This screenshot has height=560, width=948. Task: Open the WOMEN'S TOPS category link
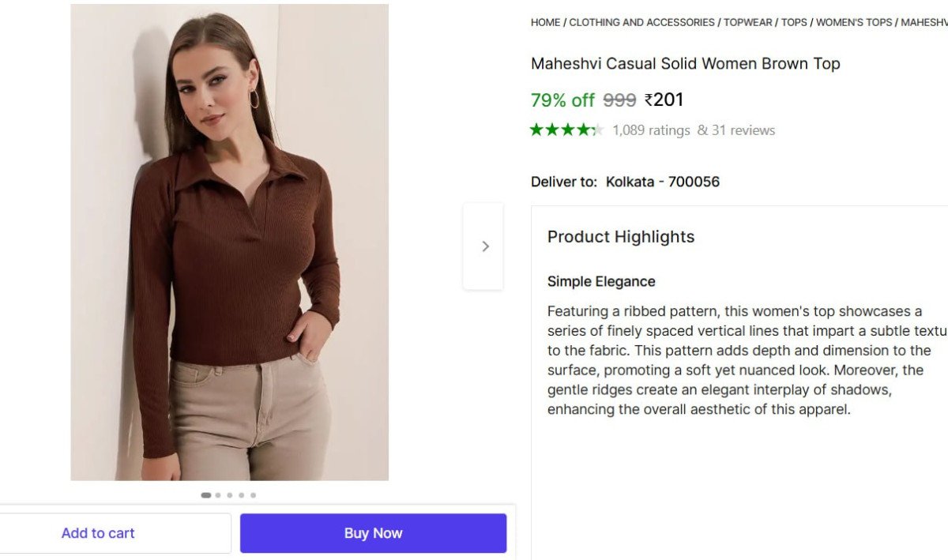(x=855, y=22)
